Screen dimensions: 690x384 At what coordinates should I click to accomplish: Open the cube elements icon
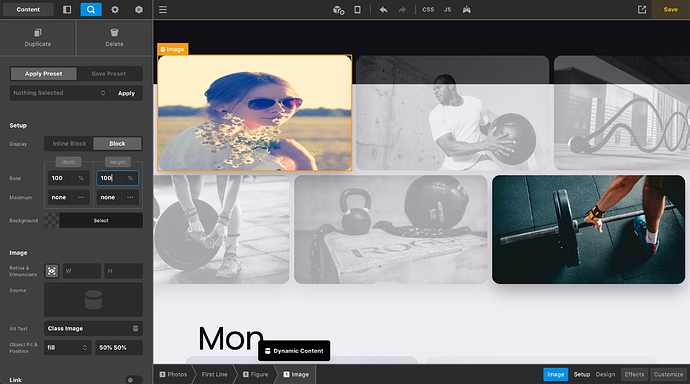click(139, 9)
